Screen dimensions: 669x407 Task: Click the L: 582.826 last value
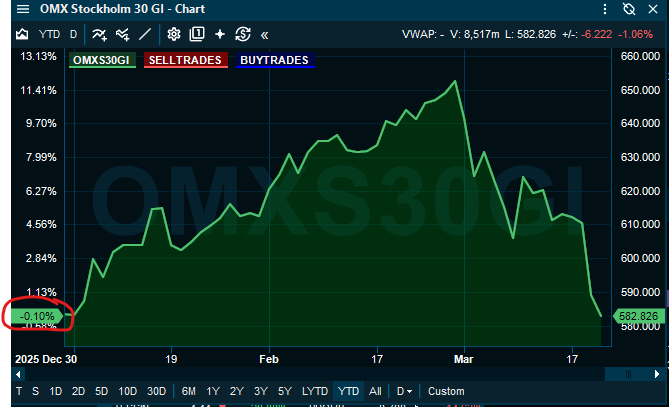531,34
